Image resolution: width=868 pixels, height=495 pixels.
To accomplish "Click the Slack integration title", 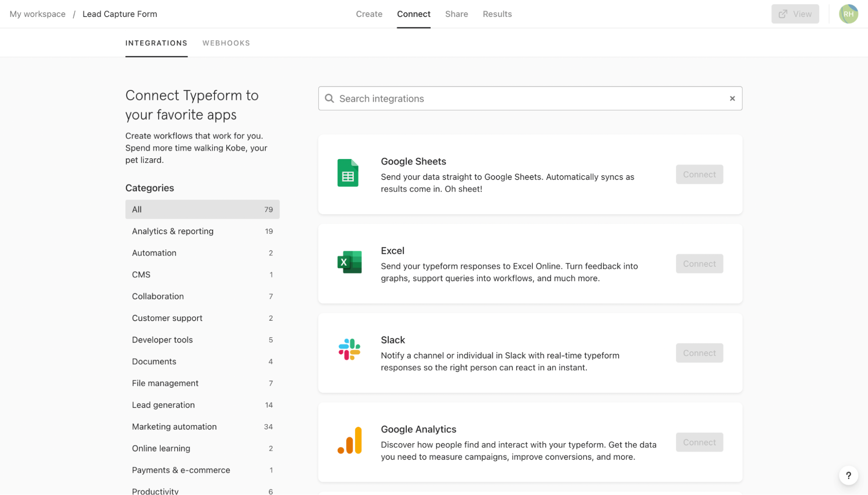I will [393, 340].
